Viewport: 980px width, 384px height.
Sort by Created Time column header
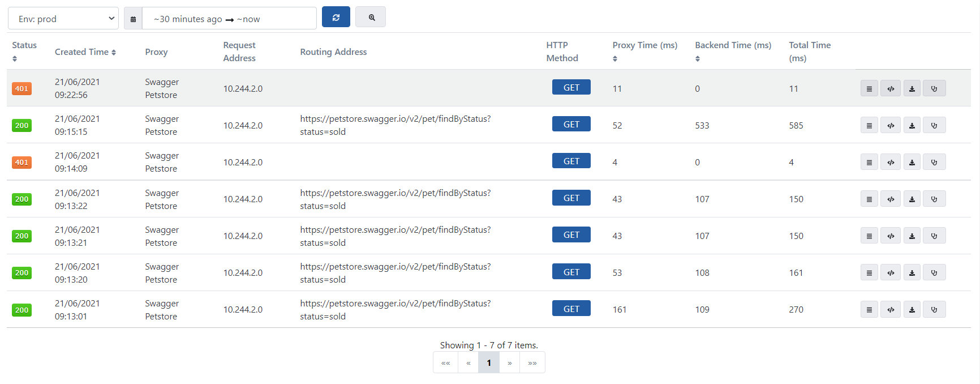[x=85, y=52]
